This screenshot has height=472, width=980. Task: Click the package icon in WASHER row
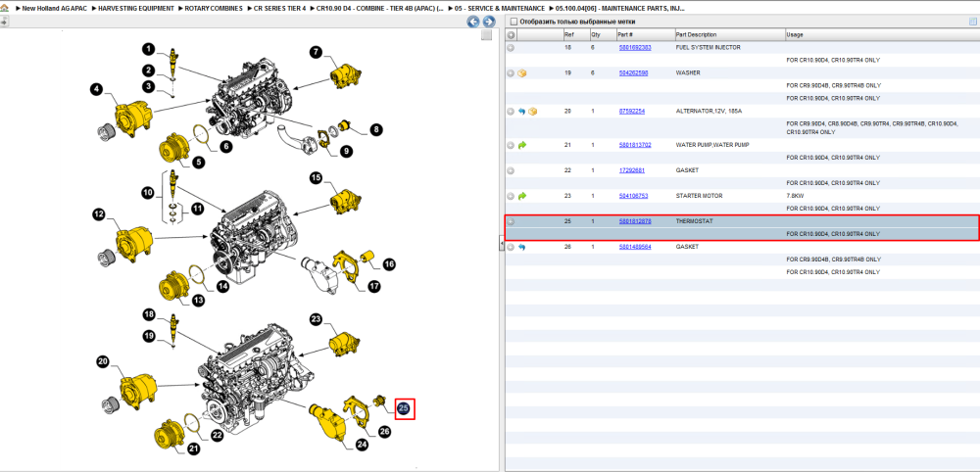point(522,73)
